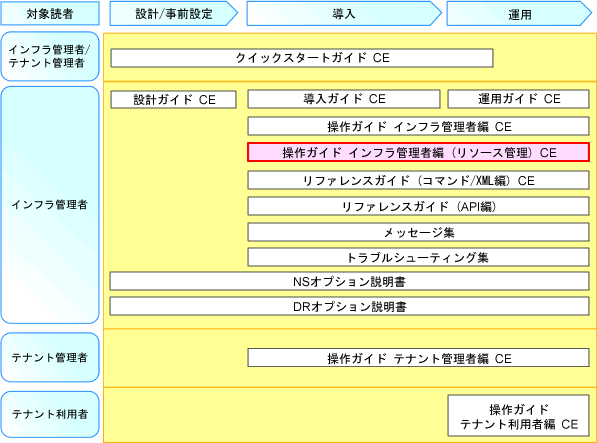Click the DRオプション説明書 box
The height and width of the screenshot is (443, 597).
[350, 306]
